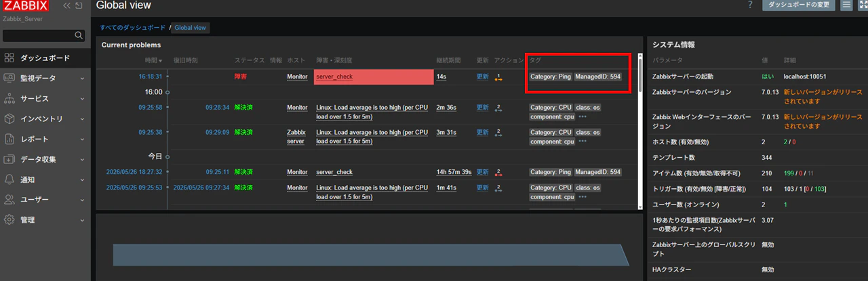Click the Current problems widget title
The image size is (868, 281).
(x=132, y=45)
